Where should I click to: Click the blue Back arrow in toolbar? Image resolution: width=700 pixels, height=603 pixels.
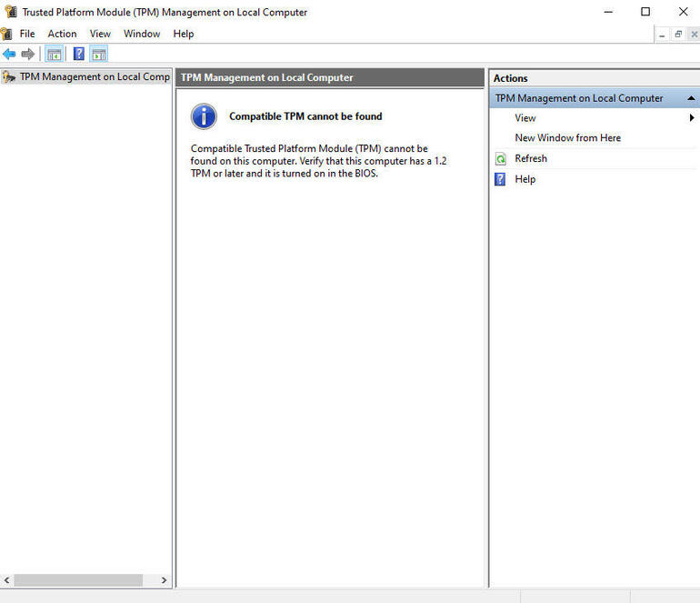tap(9, 55)
